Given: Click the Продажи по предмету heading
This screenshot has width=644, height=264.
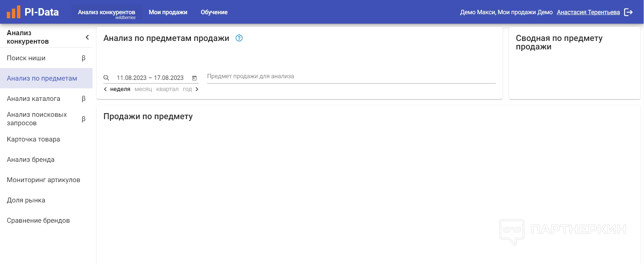Looking at the screenshot, I should coord(148,116).
